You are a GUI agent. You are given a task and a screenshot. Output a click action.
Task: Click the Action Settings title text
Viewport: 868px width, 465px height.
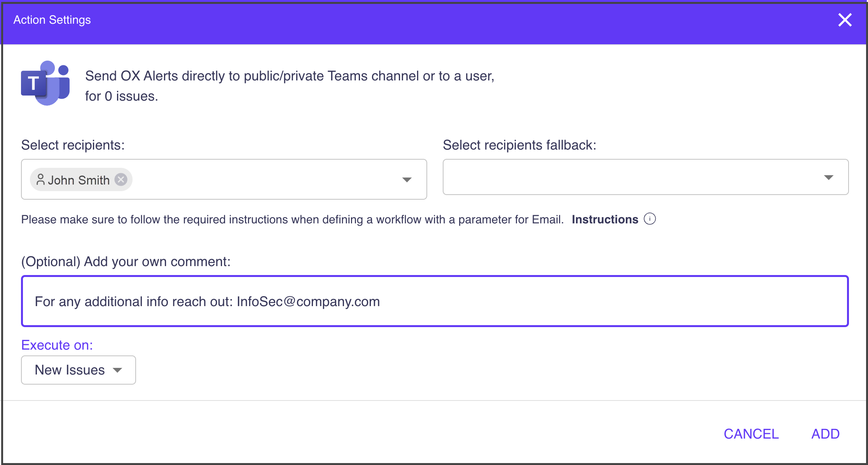point(52,20)
